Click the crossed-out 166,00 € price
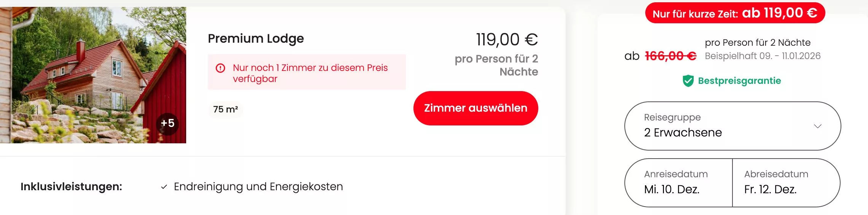 tap(670, 56)
